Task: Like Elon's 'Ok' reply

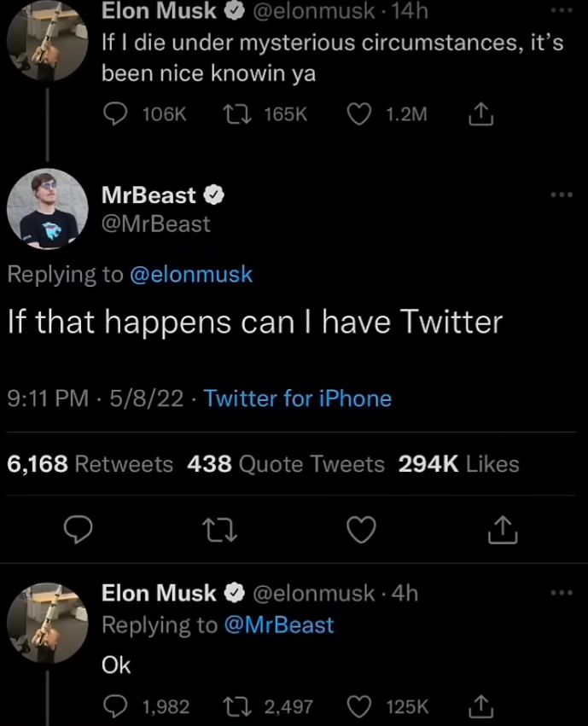Action: [360, 706]
